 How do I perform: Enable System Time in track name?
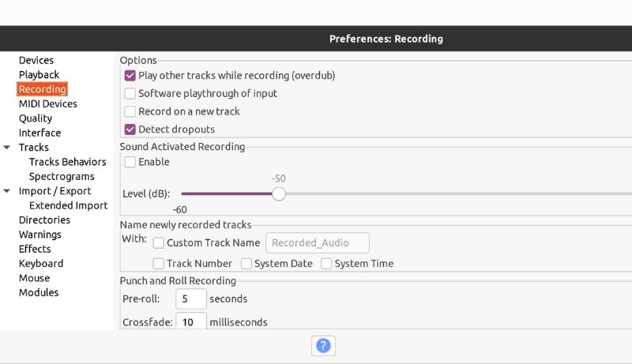click(x=326, y=264)
